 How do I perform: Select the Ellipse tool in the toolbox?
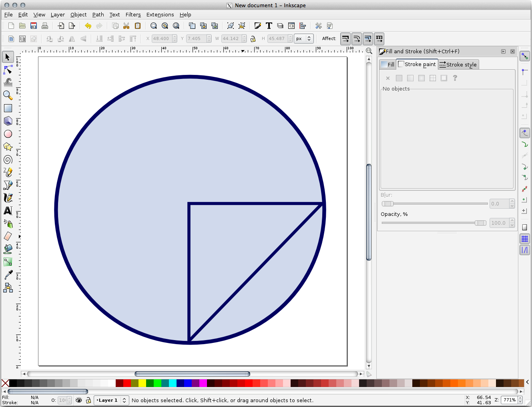(x=8, y=134)
